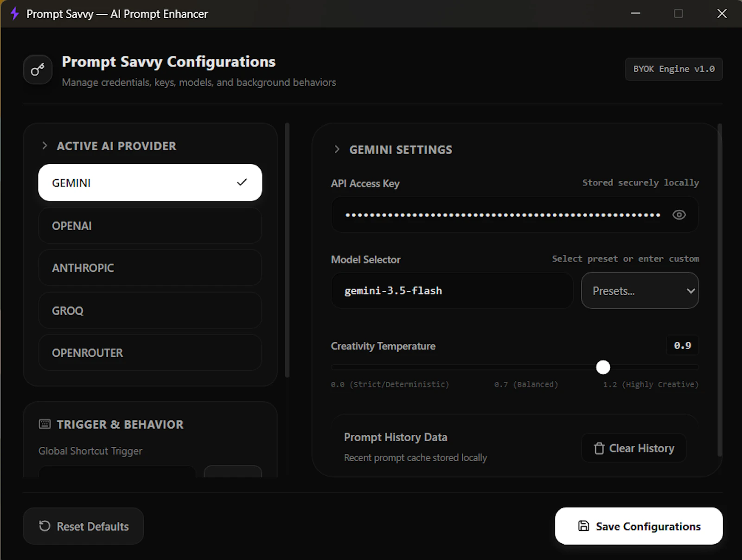742x560 pixels.
Task: Select ANTHROPIC as active provider
Action: tap(150, 268)
